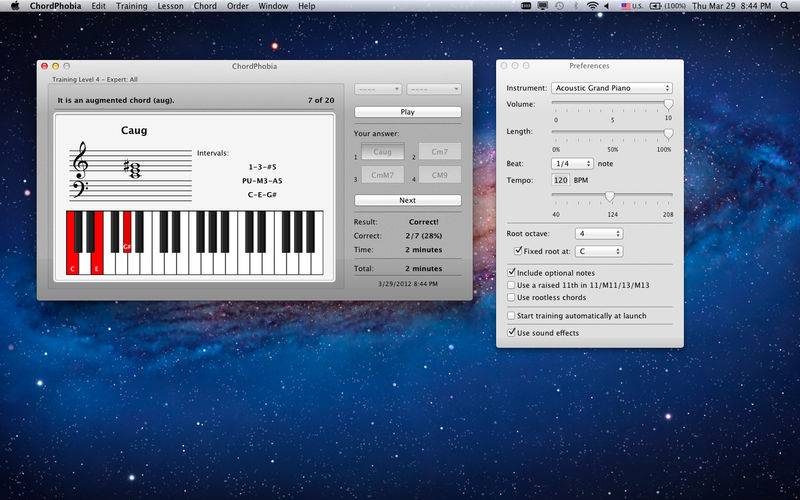Open the Training menu
This screenshot has height=500, width=800.
point(131,6)
